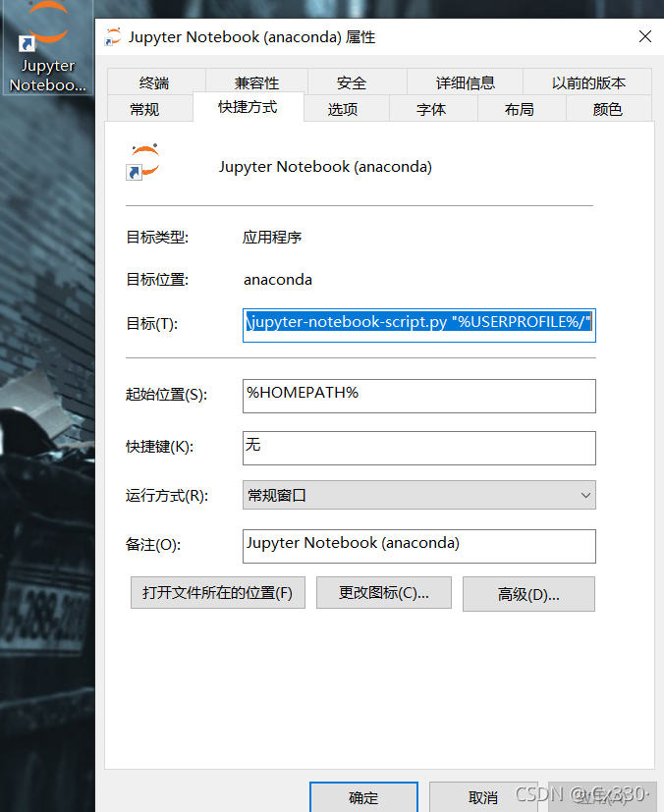Click the 目标位置 label

pos(157,280)
